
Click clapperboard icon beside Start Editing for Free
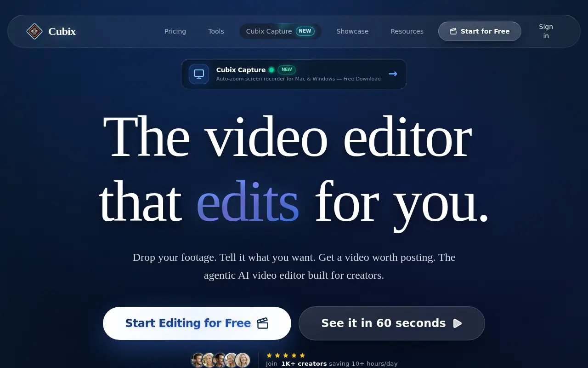point(262,323)
